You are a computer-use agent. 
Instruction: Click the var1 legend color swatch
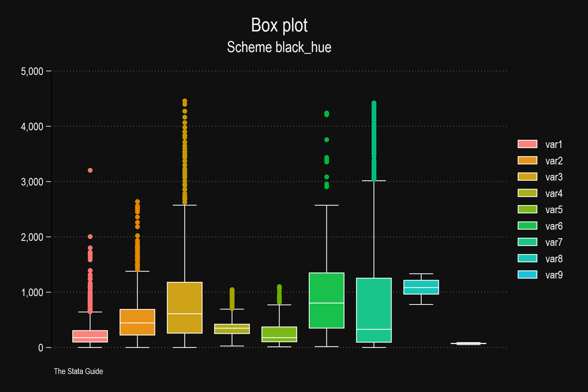pos(527,144)
